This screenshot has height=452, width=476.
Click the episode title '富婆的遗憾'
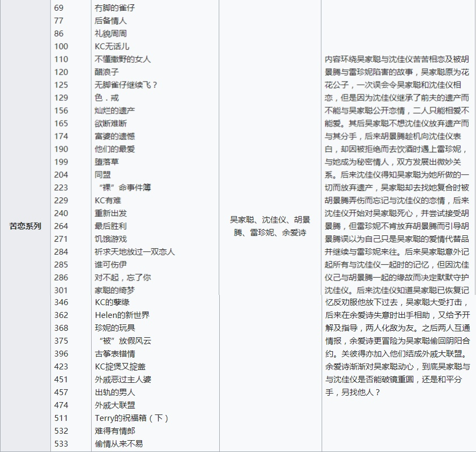pyautogui.click(x=115, y=136)
